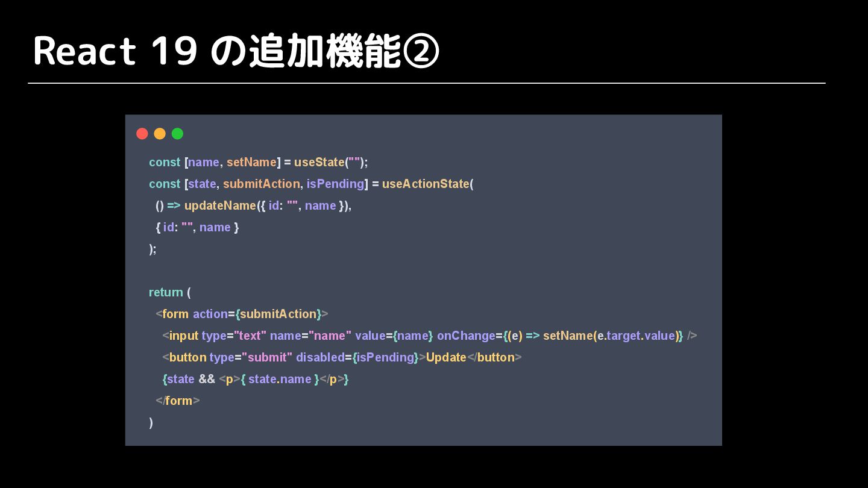This screenshot has width=868, height=488.
Task: Click the yellow dot in code window
Action: click(x=160, y=134)
